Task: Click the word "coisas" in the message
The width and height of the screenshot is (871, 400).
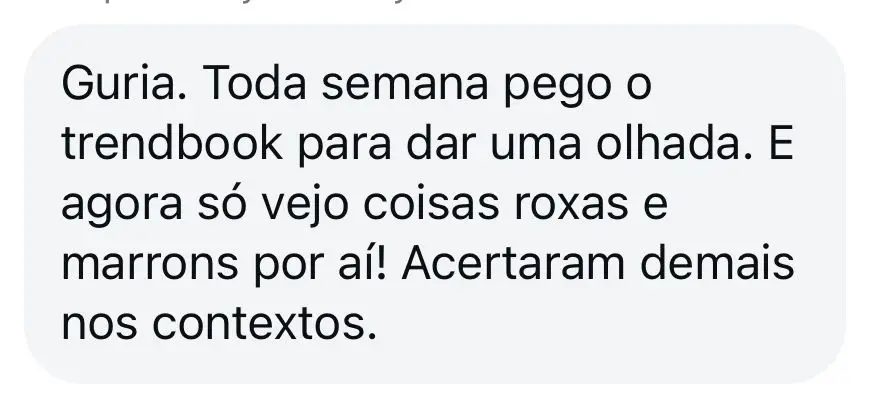Action: (431, 203)
